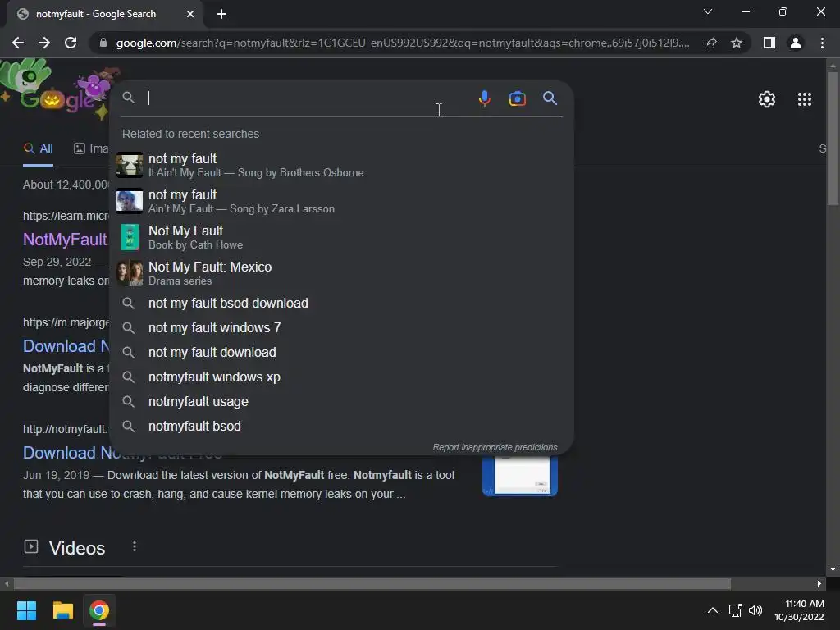Click the address bar lock icon
The width and height of the screenshot is (840, 630).
point(103,43)
